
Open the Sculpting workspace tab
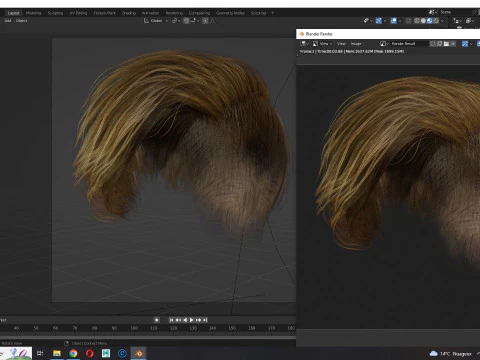(x=55, y=13)
